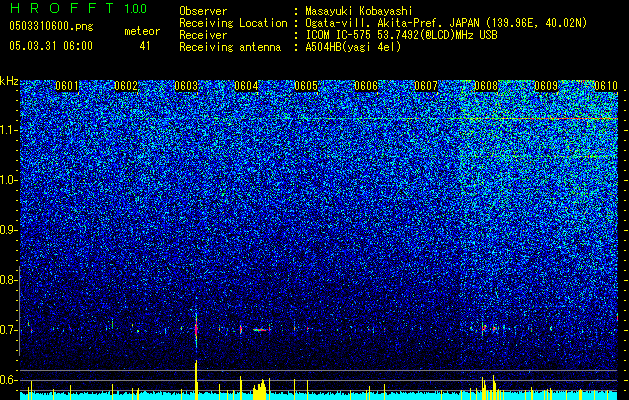This screenshot has width=629, height=400.
Task: Click the 0604 time marker
Action: (x=246, y=86)
